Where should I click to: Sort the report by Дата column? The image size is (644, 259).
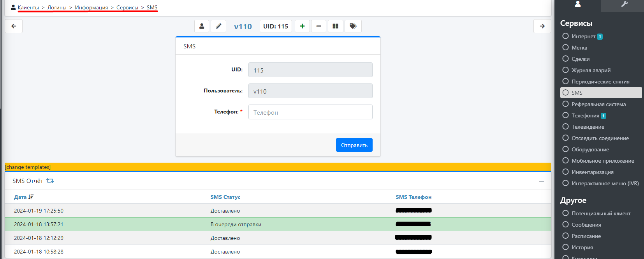[x=21, y=197]
